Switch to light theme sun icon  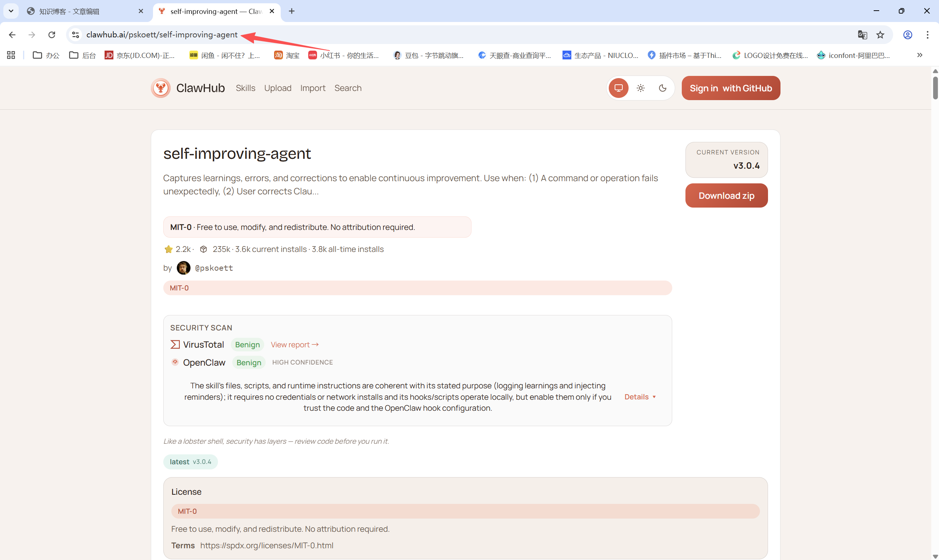click(640, 88)
